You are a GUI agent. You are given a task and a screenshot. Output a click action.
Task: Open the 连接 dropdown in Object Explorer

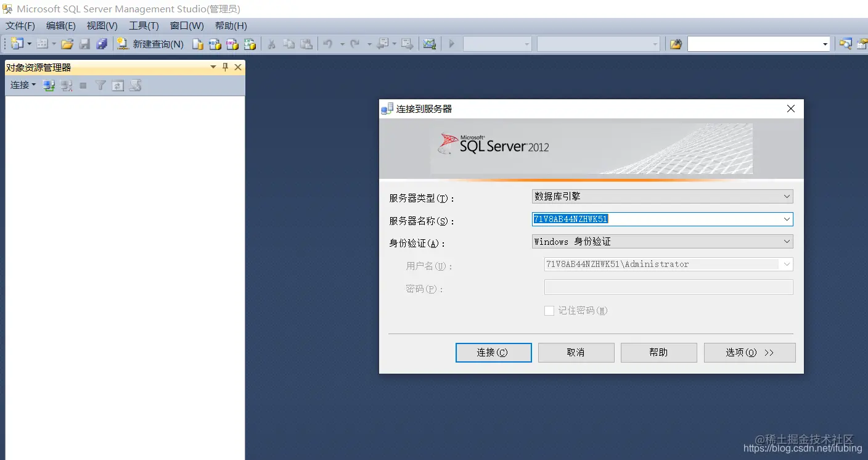(x=23, y=85)
